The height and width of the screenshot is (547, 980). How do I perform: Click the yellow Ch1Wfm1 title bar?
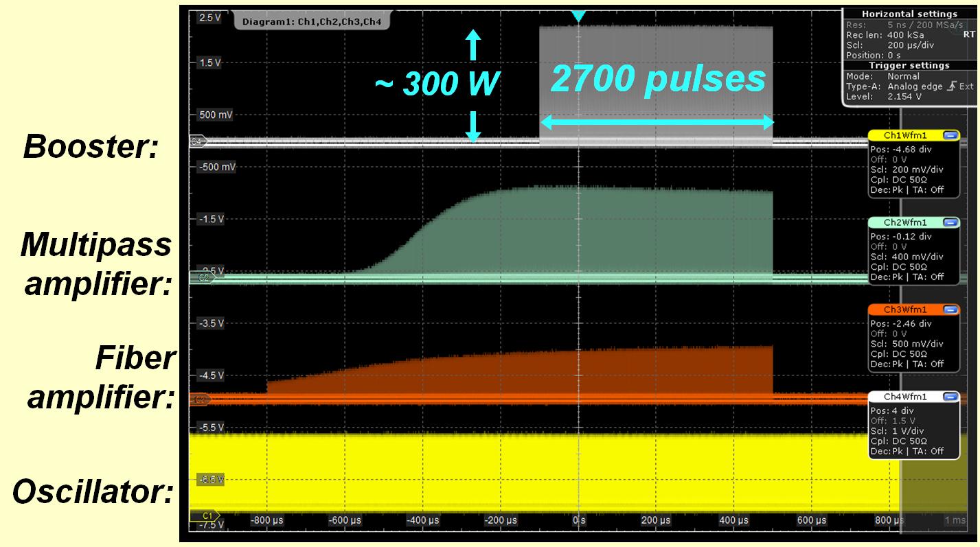click(905, 136)
